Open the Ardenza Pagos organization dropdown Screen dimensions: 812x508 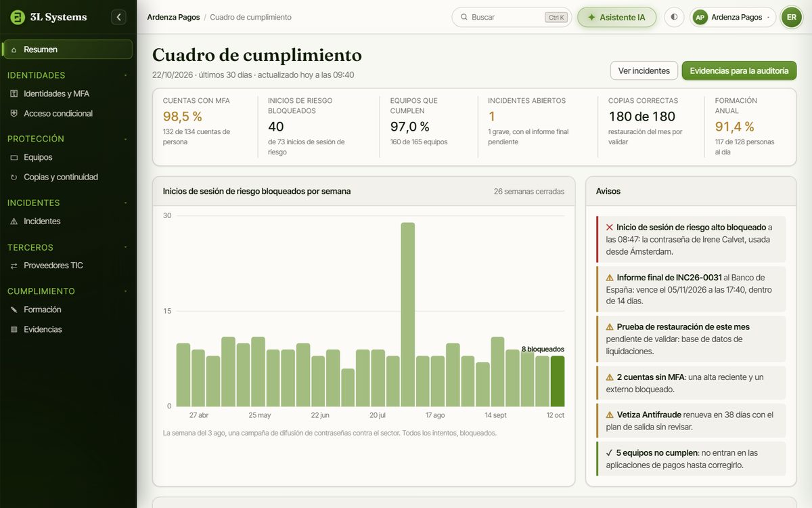tap(733, 17)
